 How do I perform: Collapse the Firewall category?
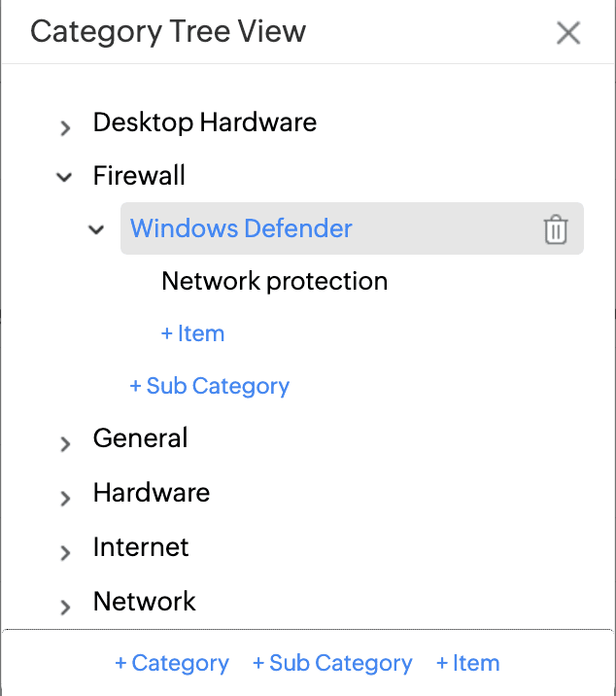[65, 177]
